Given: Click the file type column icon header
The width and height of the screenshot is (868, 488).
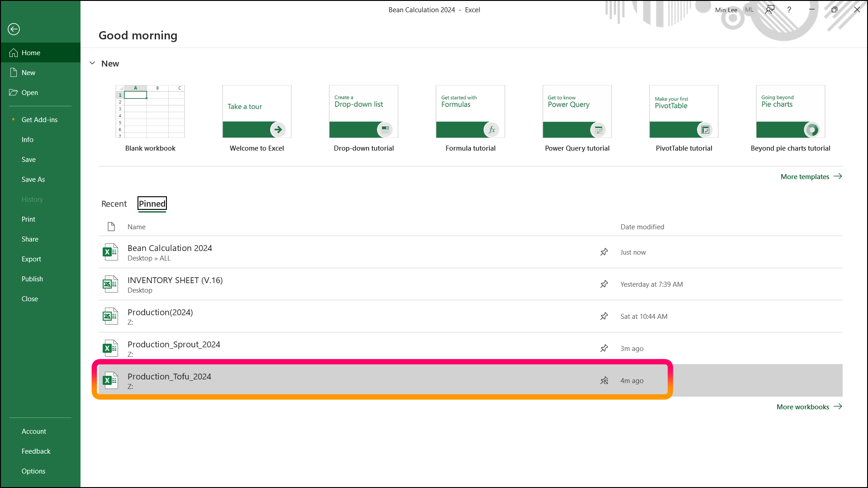Looking at the screenshot, I should tap(111, 227).
